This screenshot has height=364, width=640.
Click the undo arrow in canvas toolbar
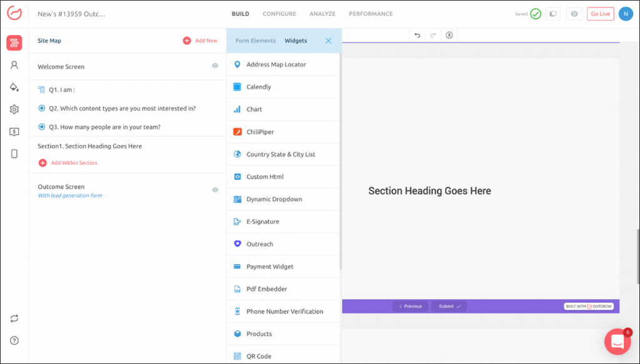[x=417, y=36]
